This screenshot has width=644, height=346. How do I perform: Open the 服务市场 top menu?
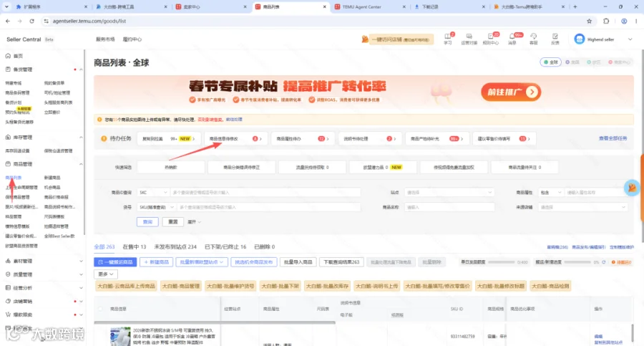(x=105, y=39)
